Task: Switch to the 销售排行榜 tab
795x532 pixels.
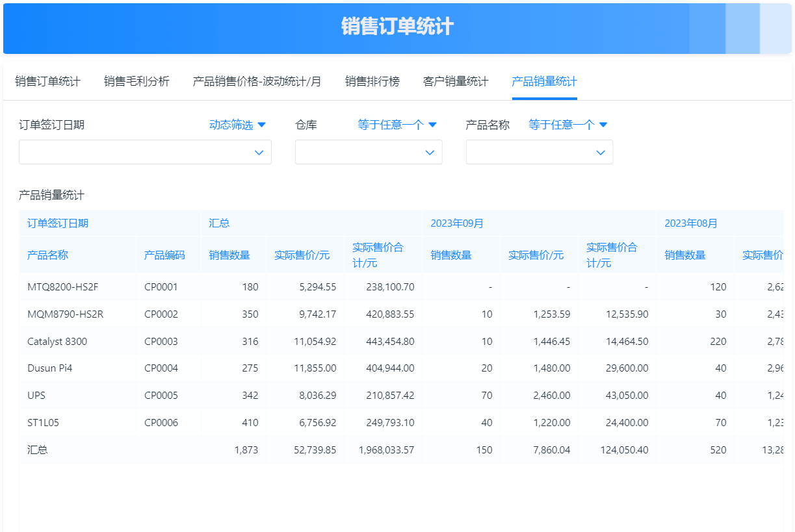Action: click(373, 81)
